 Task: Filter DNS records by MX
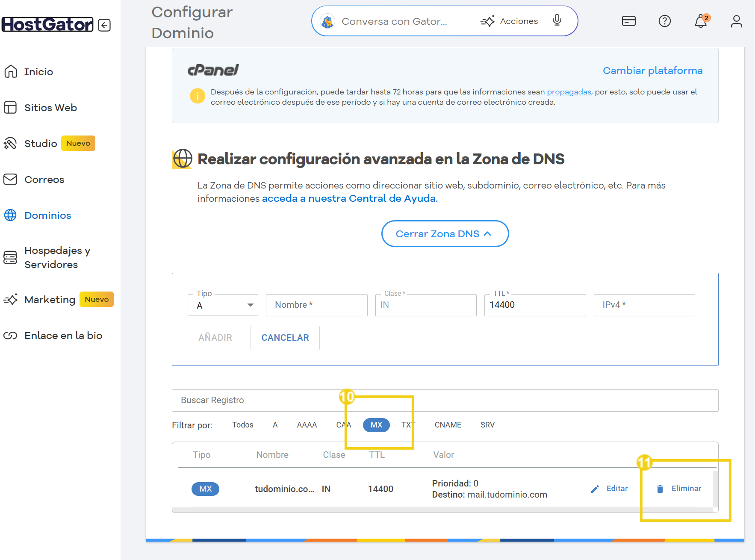(x=376, y=425)
